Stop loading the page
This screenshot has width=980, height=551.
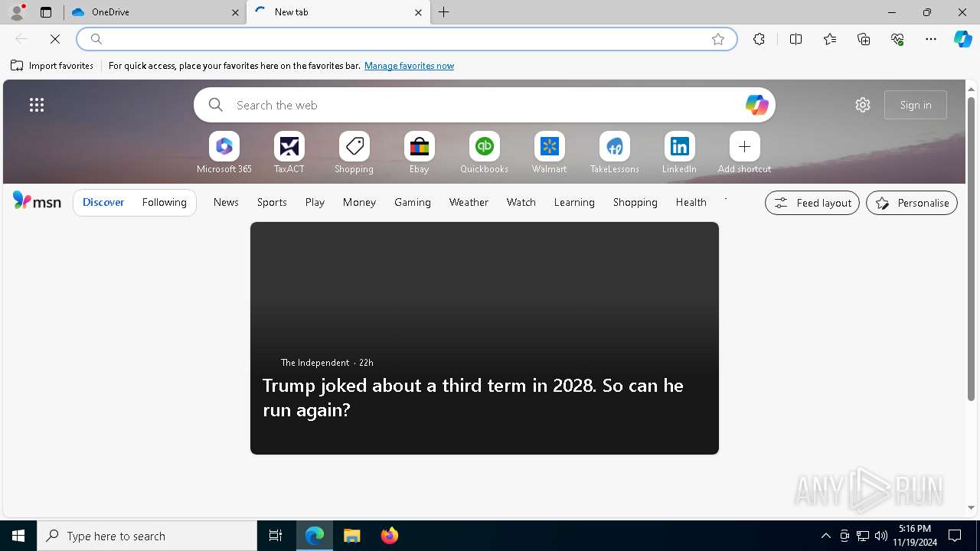(55, 39)
